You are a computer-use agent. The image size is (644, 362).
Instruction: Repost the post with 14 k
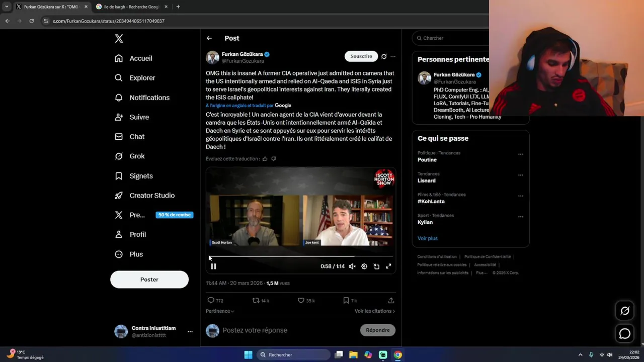[261, 301]
